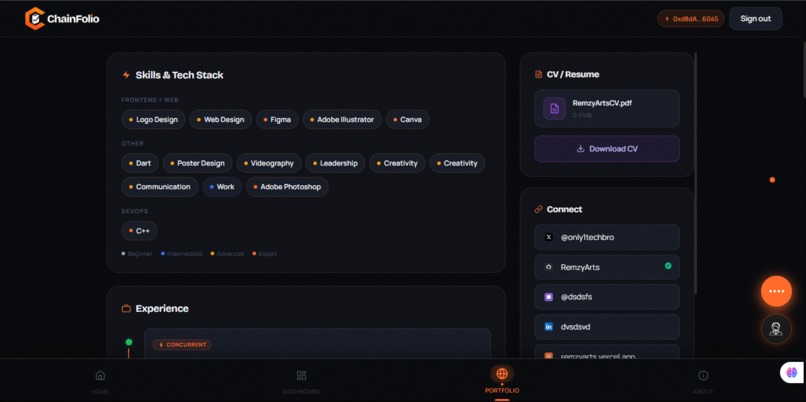806x402 pixels.
Task: Click the Sign out button
Action: tap(756, 19)
